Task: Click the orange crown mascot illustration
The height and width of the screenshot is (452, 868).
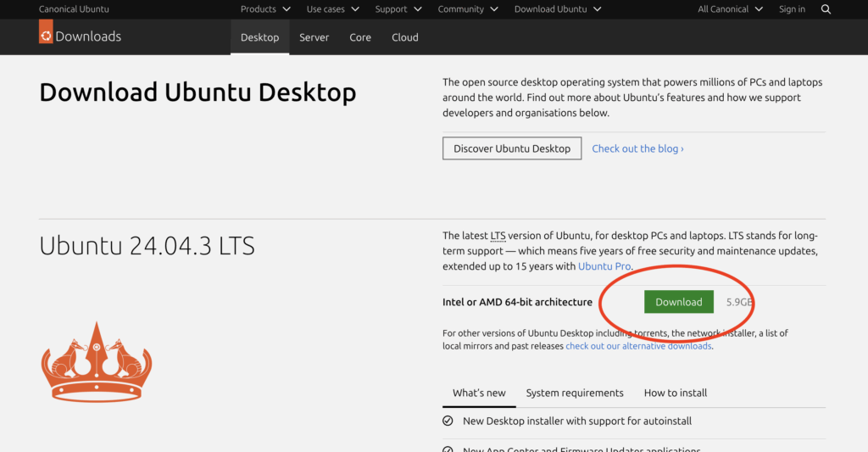Action: [x=97, y=363]
